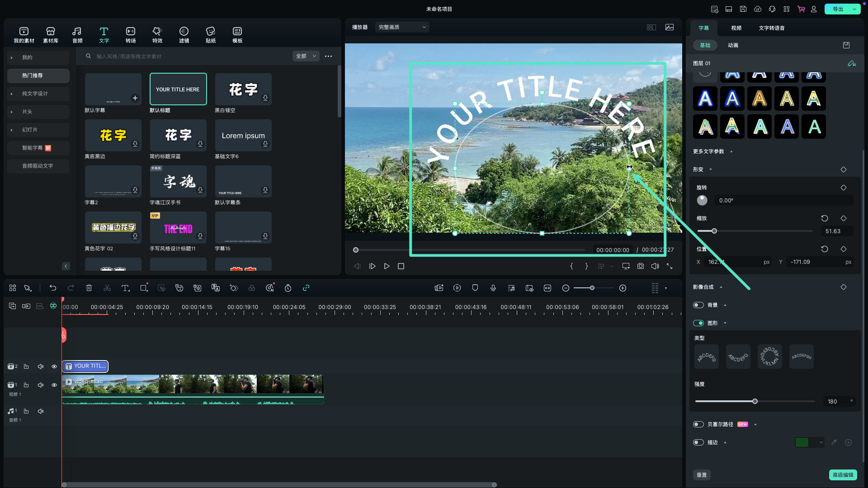Screen dimensions: 868x488
Task: Select the effects/特效 tool icon
Action: 157,34
